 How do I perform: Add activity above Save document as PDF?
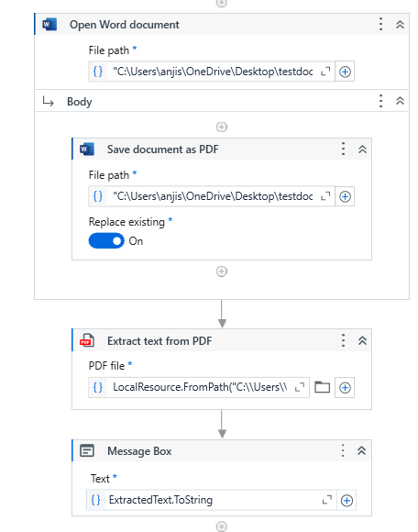(x=222, y=127)
